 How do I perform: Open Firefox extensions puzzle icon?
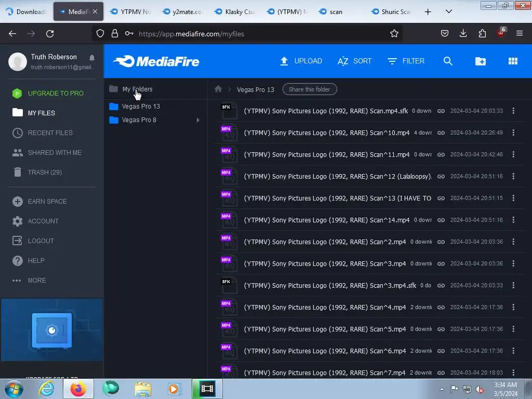(x=482, y=33)
